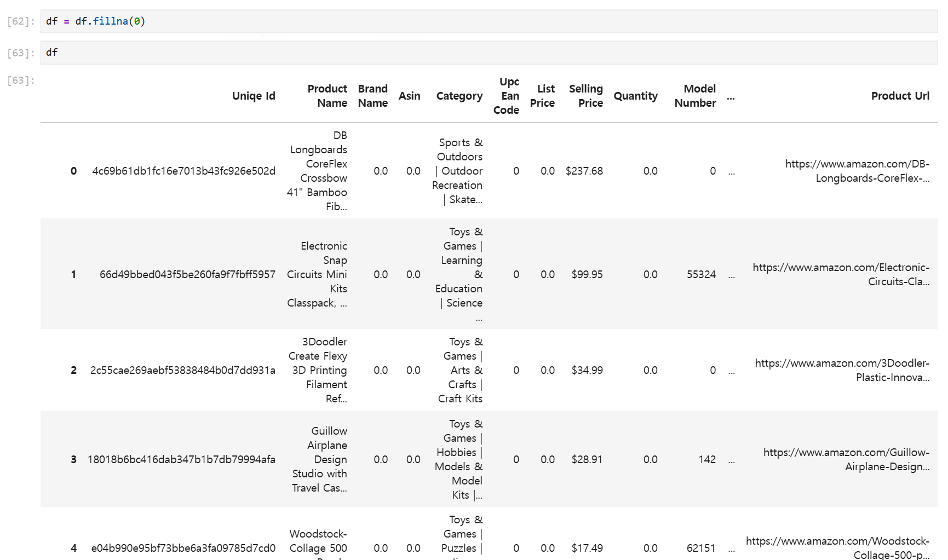
Task: Click row index 2
Action: (x=73, y=370)
